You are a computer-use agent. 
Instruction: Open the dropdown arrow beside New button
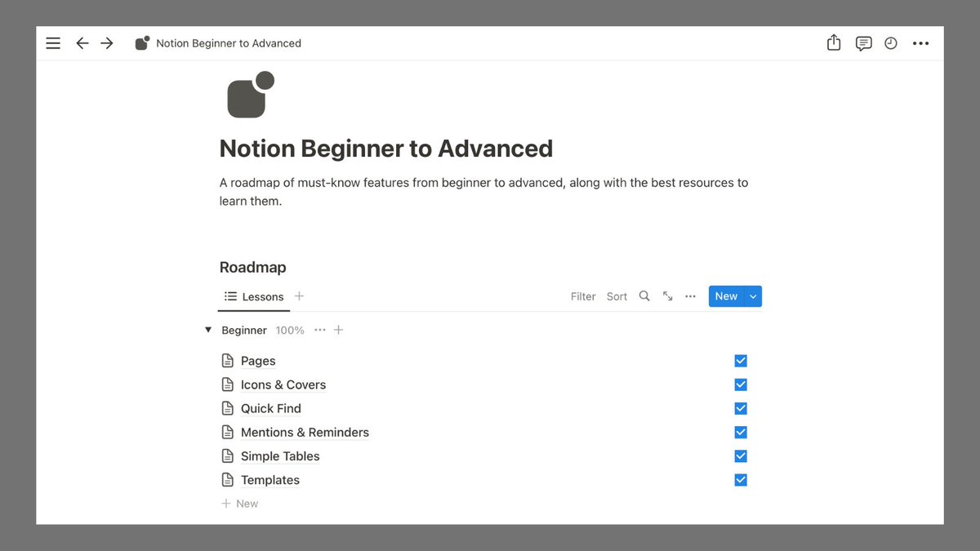[753, 296]
